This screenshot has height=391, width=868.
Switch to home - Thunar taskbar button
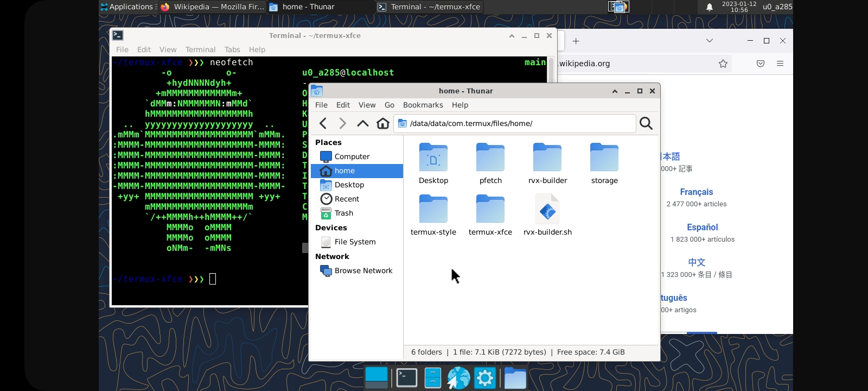click(x=321, y=7)
